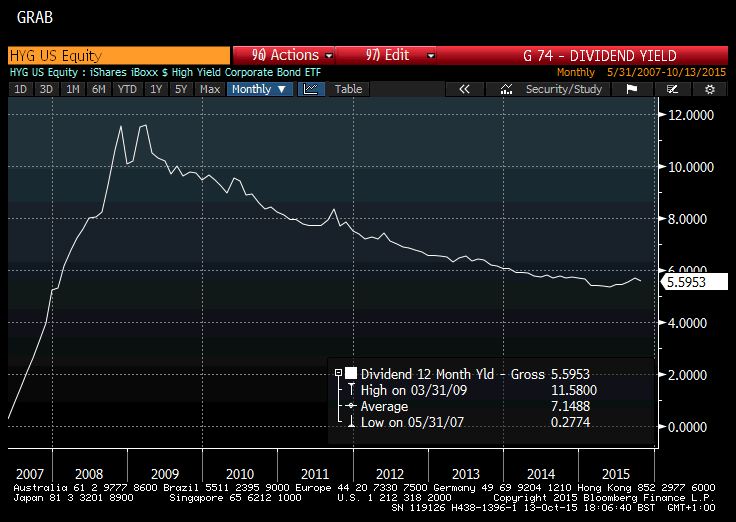Viewport: 736px width, 522px height.
Task: Click the 2009 x-axis label
Action: pos(165,474)
